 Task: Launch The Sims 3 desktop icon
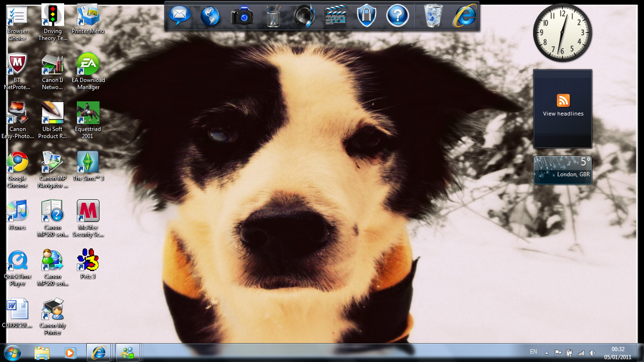88,163
